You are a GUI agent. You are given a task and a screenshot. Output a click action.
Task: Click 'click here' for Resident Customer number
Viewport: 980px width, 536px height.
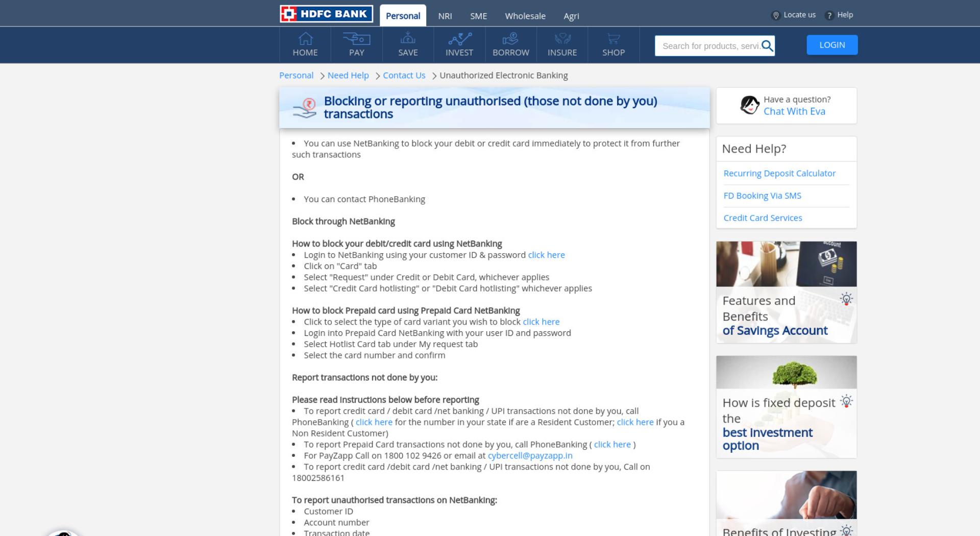374,422
